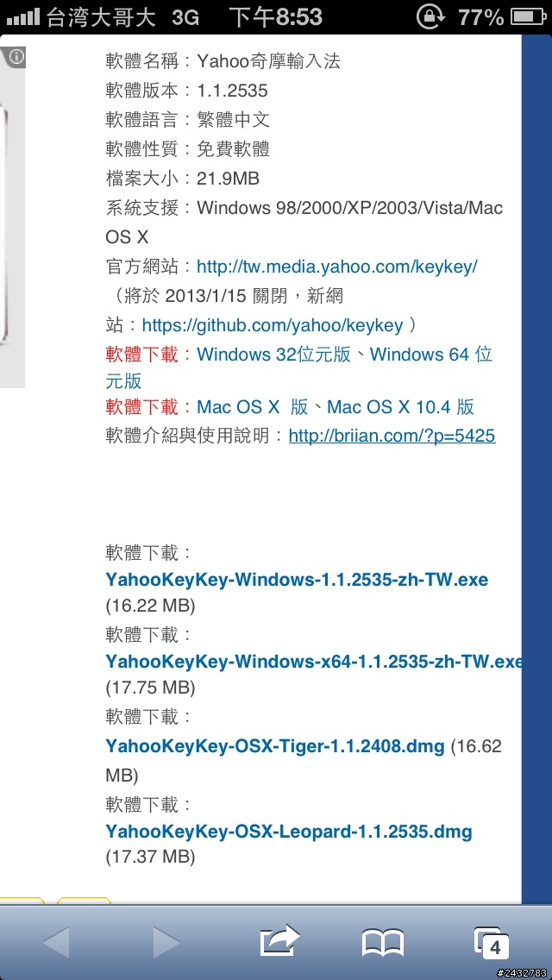Select the Mac OS X 版 download

tap(253, 407)
